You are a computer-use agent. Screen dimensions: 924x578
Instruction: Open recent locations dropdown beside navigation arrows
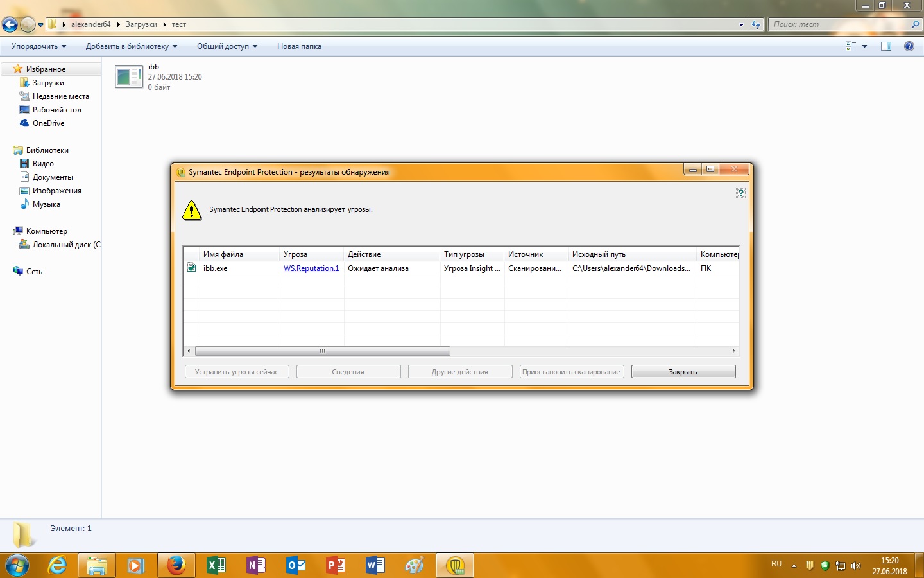(x=40, y=25)
